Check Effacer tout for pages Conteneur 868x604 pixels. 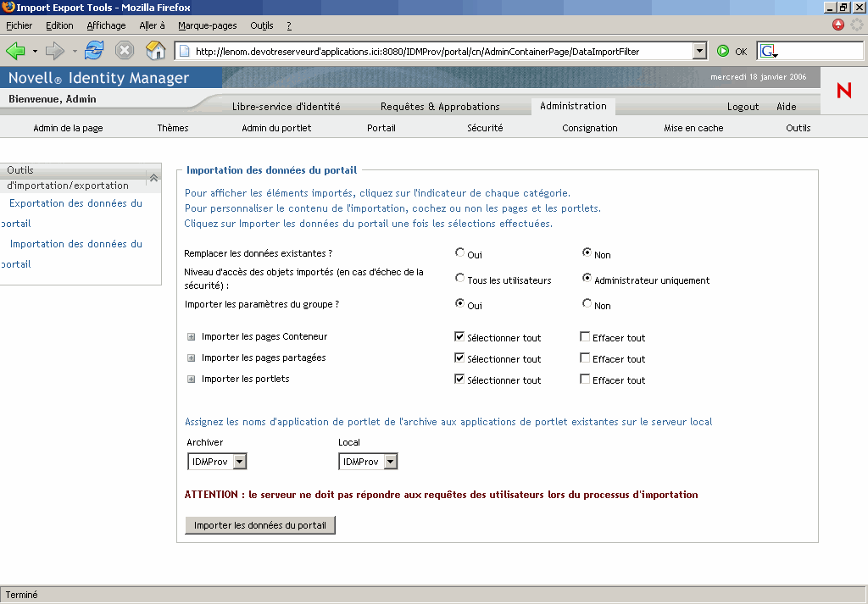[x=585, y=336]
